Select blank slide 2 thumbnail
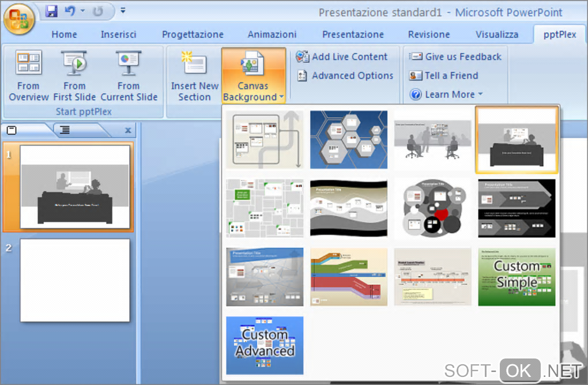Viewport: 588px width, 385px height. [75, 281]
